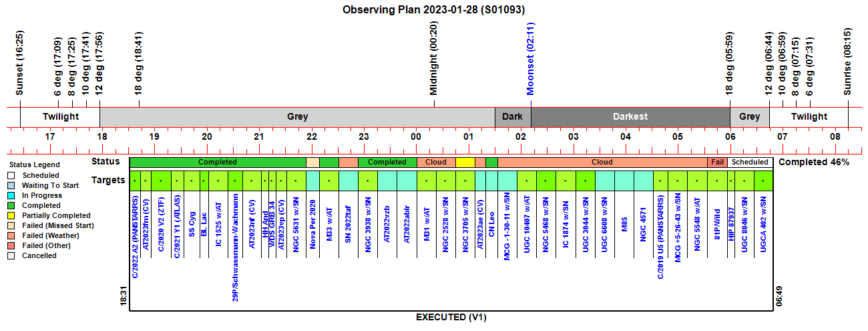868x331 pixels.
Task: Select the 8 deg (07:15) marker
Action: (796, 67)
